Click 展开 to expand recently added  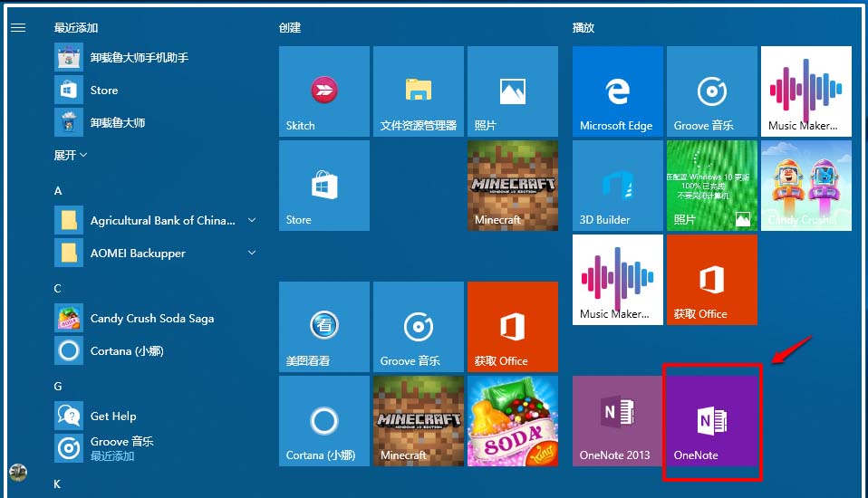pyautogui.click(x=71, y=155)
